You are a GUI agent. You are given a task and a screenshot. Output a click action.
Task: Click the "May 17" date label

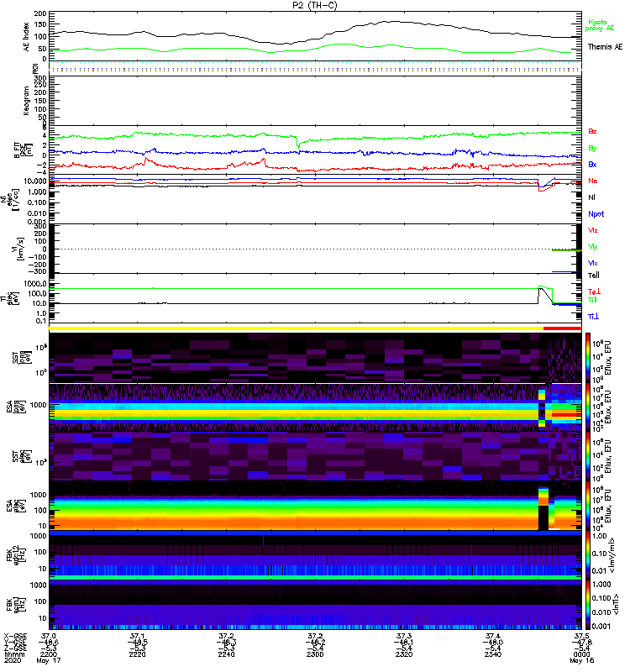coord(49,660)
